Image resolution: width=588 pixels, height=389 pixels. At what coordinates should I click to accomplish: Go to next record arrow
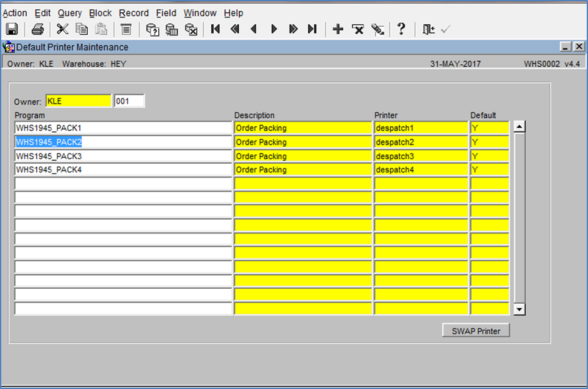coord(273,29)
